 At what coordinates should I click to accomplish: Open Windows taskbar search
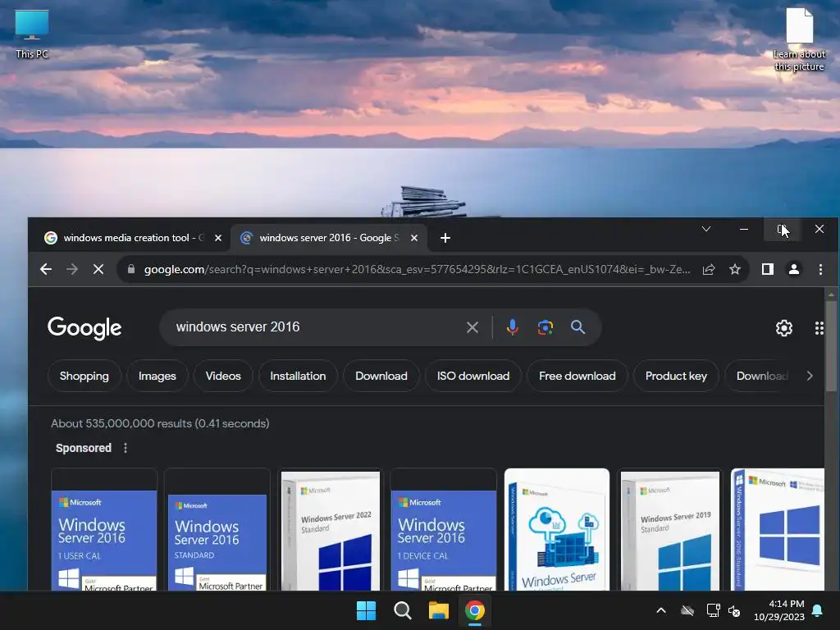coord(402,610)
